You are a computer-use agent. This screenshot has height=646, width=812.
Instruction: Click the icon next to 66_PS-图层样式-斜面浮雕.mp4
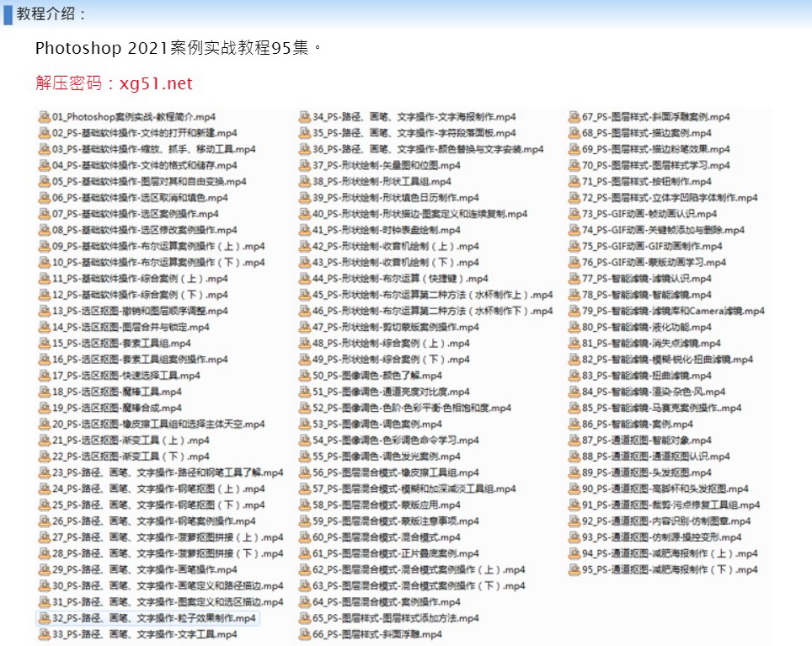click(x=305, y=634)
